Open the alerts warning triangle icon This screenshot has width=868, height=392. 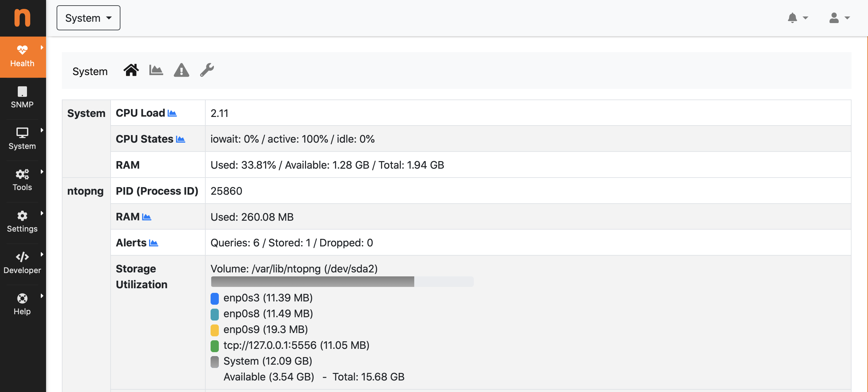(x=181, y=70)
